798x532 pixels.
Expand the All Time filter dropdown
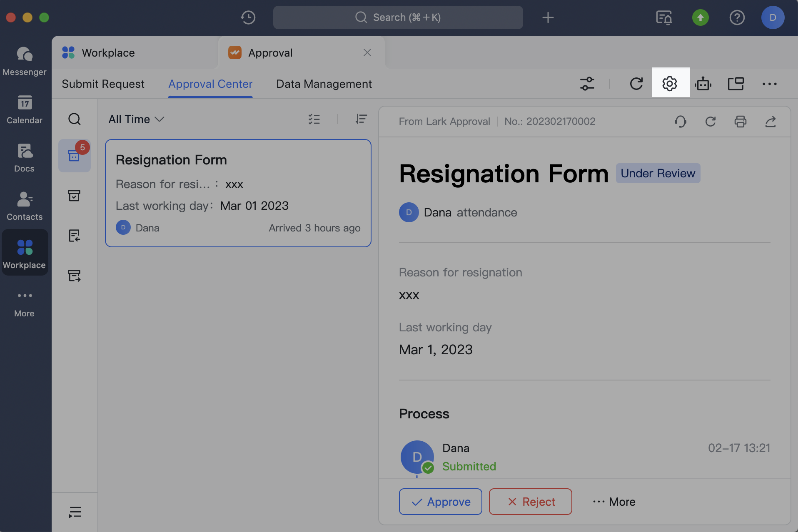(136, 119)
